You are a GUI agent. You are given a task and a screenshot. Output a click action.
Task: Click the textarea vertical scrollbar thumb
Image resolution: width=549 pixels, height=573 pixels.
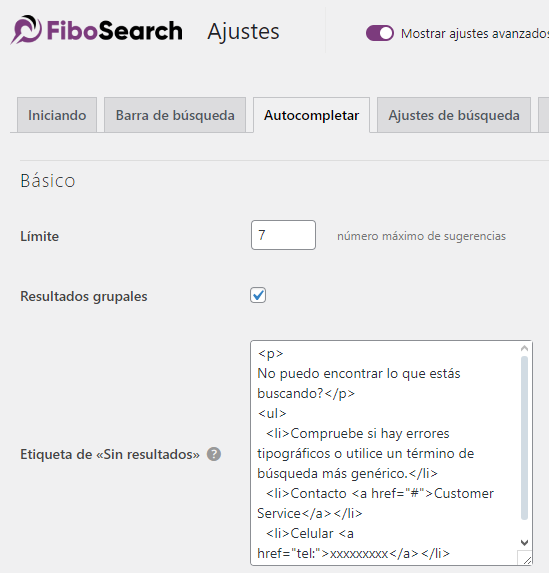coord(525,437)
